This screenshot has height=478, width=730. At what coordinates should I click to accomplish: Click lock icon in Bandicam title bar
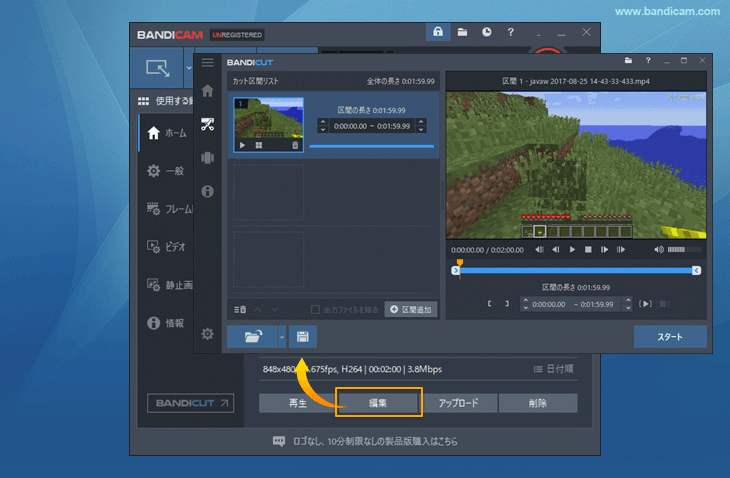point(438,32)
